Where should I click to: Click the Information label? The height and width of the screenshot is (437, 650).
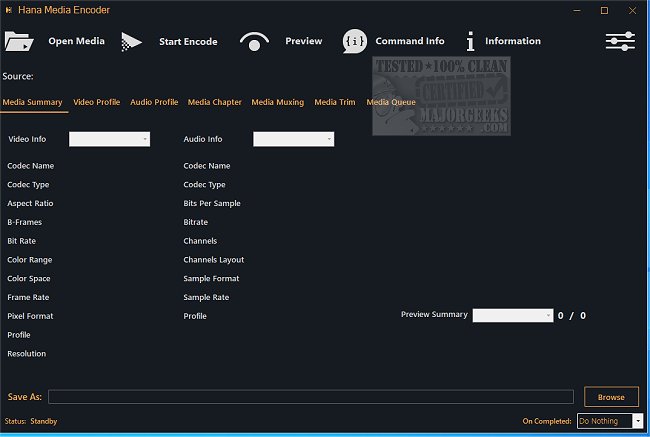click(x=513, y=41)
